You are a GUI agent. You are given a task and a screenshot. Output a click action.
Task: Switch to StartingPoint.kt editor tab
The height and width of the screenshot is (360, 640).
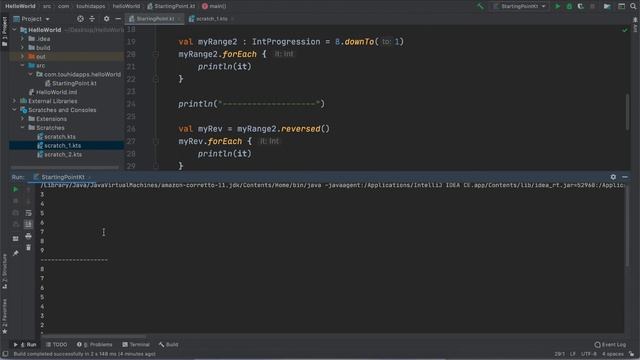click(155, 19)
